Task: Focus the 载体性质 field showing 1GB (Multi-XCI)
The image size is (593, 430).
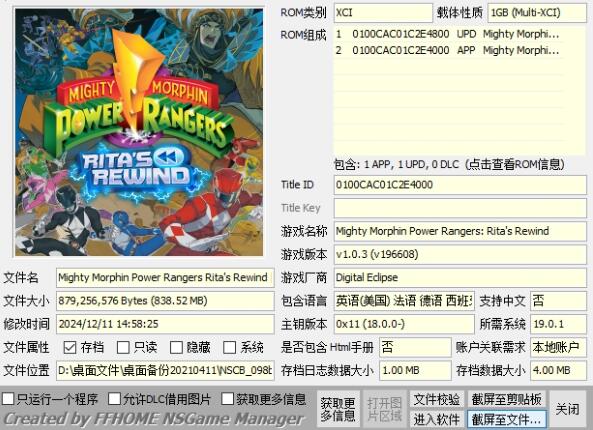Action: [537, 13]
